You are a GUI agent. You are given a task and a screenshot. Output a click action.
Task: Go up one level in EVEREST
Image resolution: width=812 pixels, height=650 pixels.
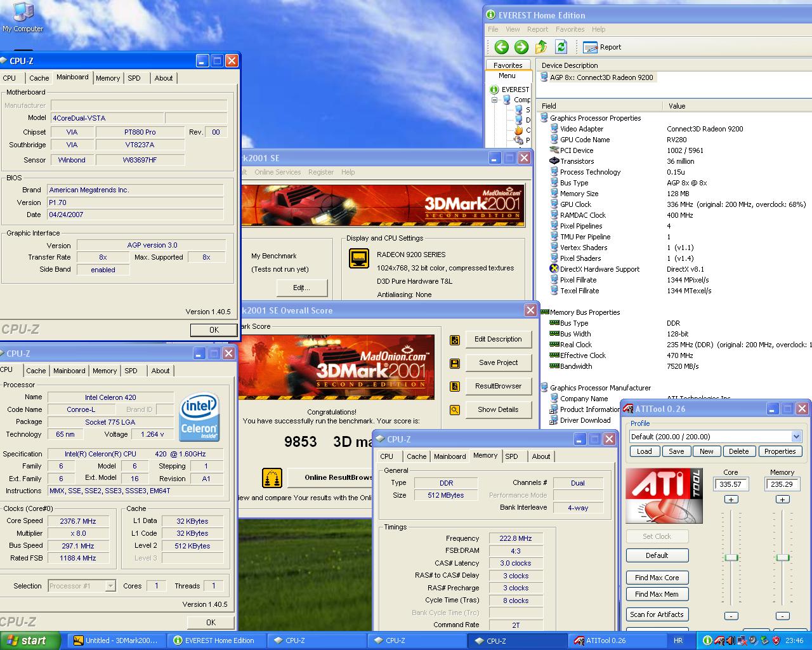tap(541, 46)
